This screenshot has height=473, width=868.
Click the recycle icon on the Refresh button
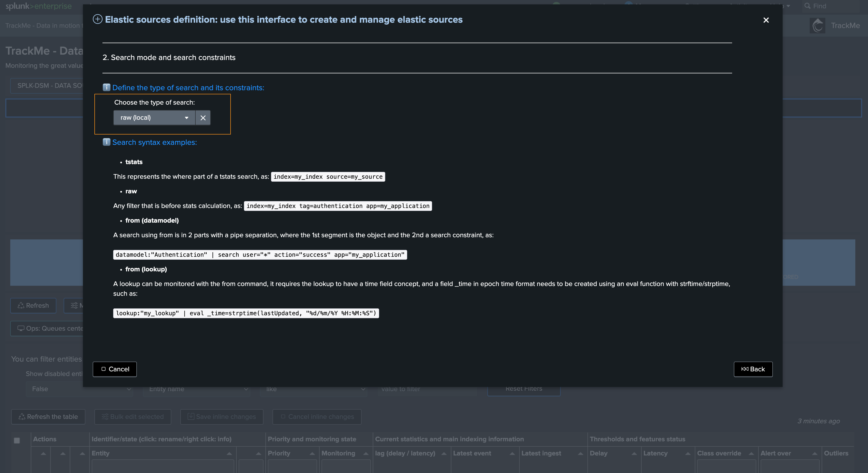pos(21,305)
